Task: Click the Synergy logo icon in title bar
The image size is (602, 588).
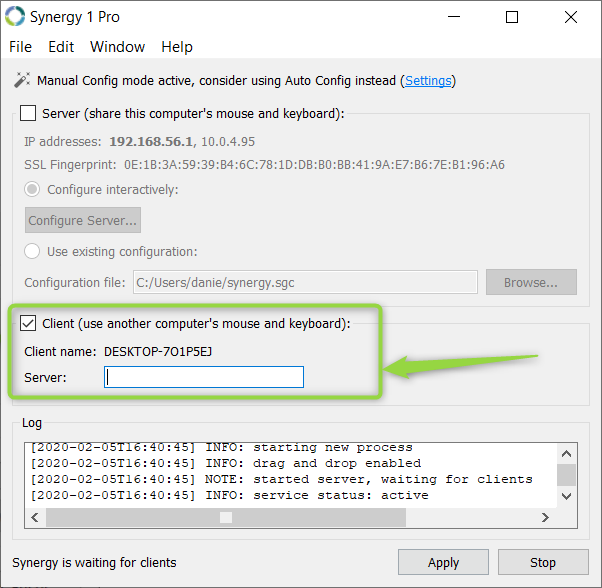Action: (15, 17)
